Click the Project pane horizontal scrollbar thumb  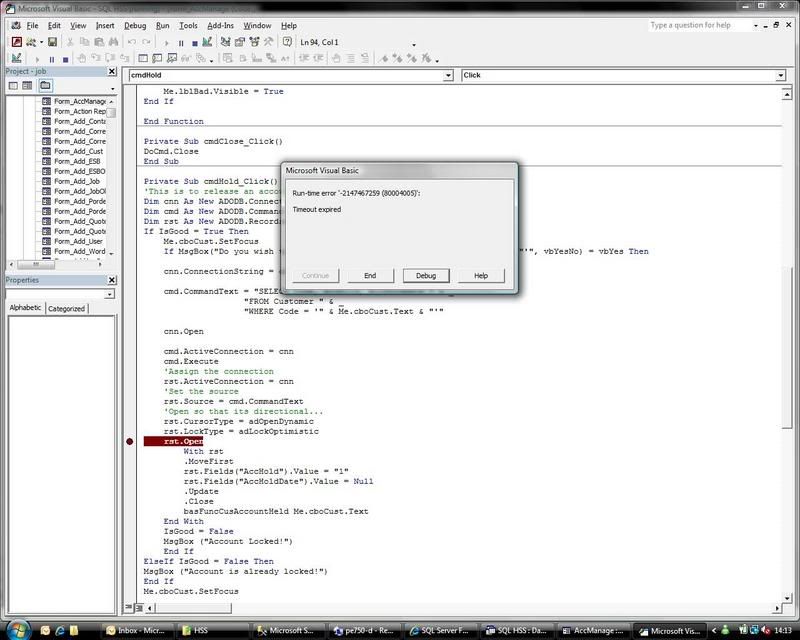[x=36, y=264]
